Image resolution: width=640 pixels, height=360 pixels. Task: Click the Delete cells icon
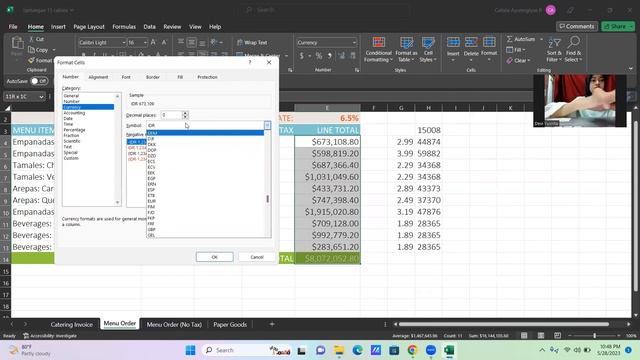[471, 42]
